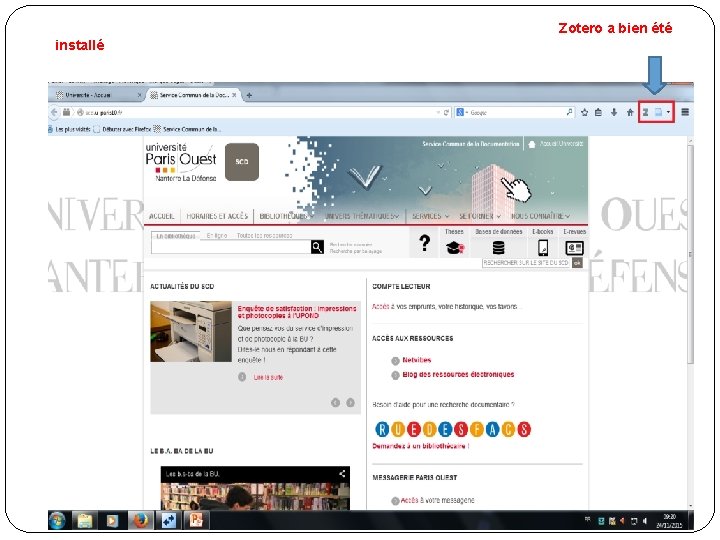The height and width of the screenshot is (540, 720).
Task: Show the bookmarks list icon
Action: tap(598, 112)
